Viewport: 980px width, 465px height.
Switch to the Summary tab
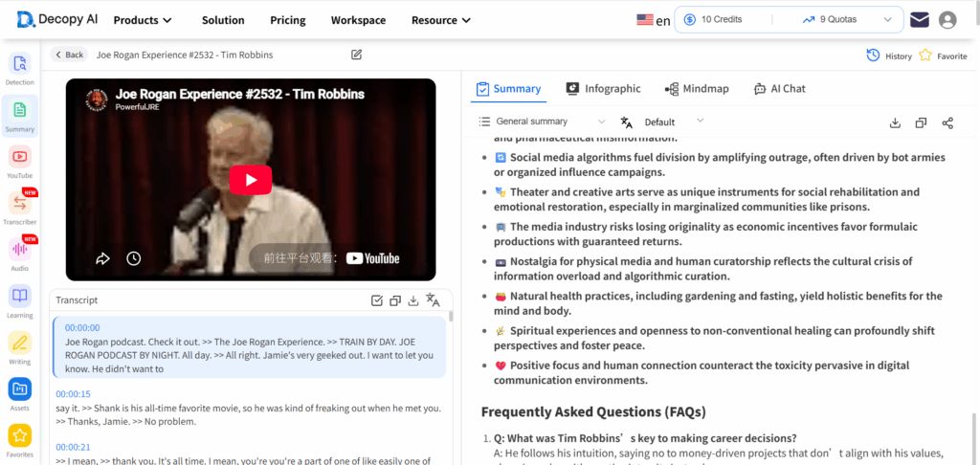508,89
